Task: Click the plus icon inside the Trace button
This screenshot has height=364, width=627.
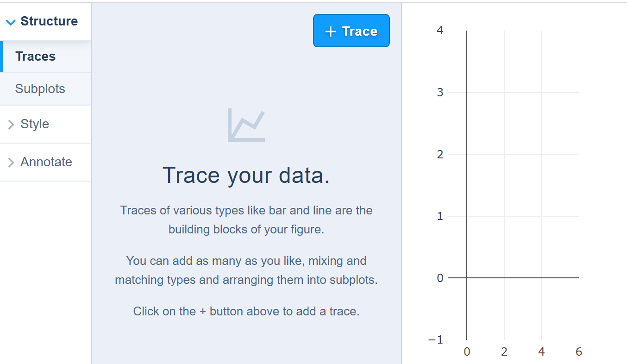Action: 330,31
